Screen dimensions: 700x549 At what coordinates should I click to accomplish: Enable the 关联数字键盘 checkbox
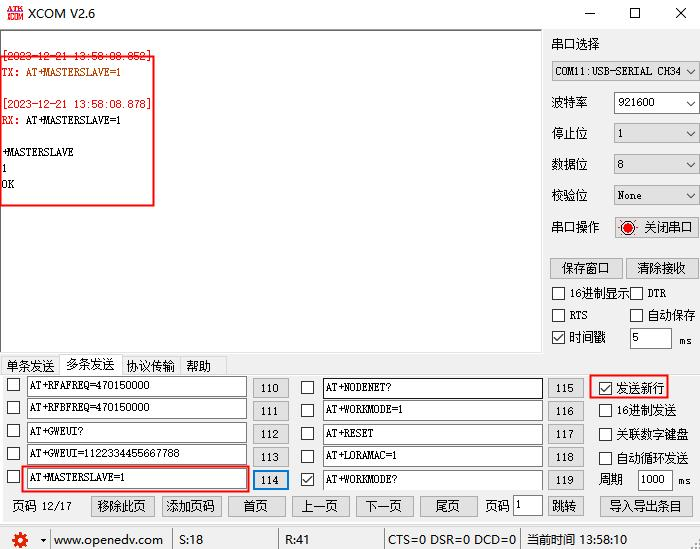pyautogui.click(x=605, y=434)
